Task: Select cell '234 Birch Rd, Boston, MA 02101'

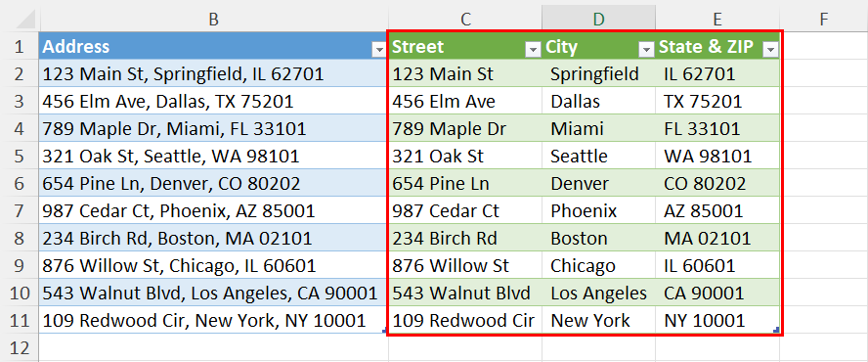Action: [x=214, y=238]
